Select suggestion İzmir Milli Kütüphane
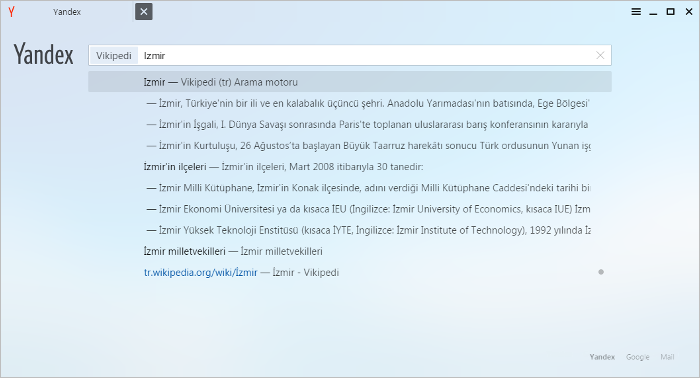Screen dimensions: 700x378 350,188
